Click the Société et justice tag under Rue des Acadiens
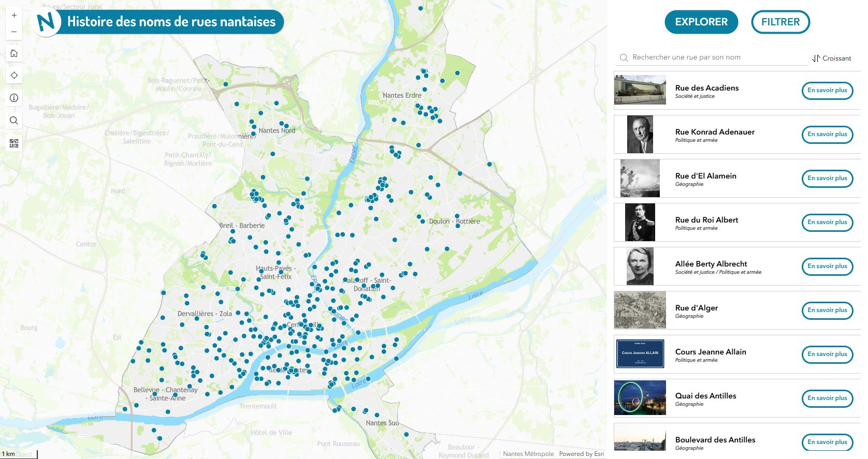 point(695,96)
